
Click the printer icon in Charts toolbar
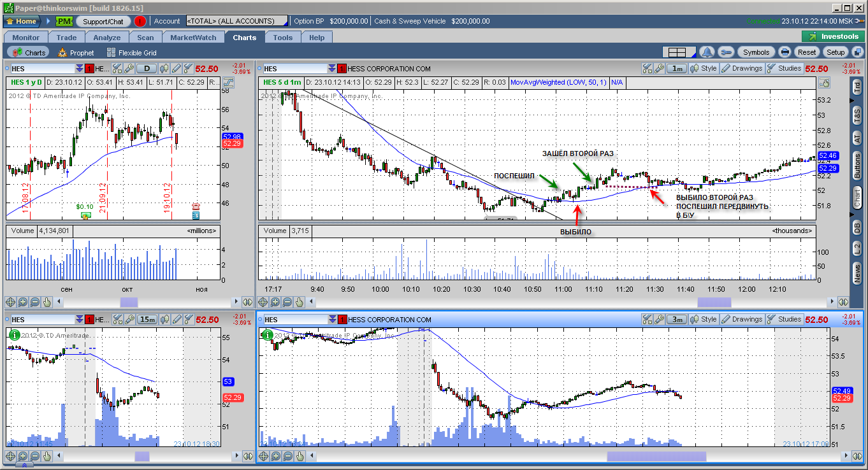[785, 52]
